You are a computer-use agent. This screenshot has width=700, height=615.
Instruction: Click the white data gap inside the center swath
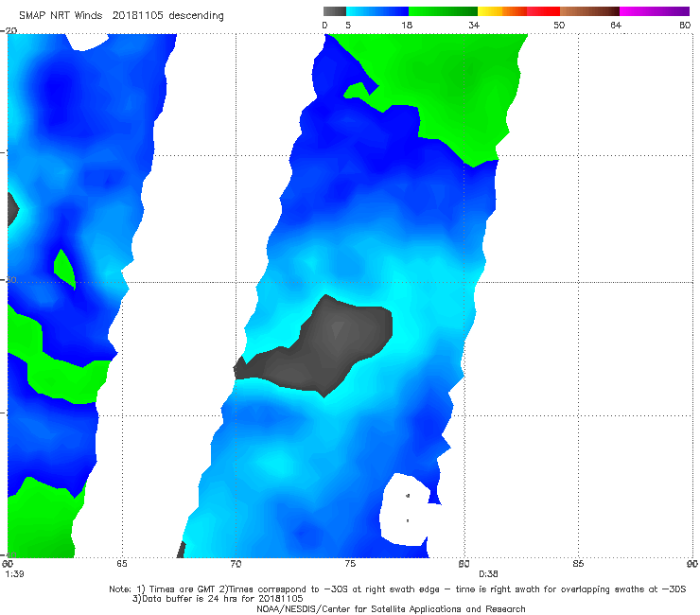pyautogui.click(x=404, y=509)
